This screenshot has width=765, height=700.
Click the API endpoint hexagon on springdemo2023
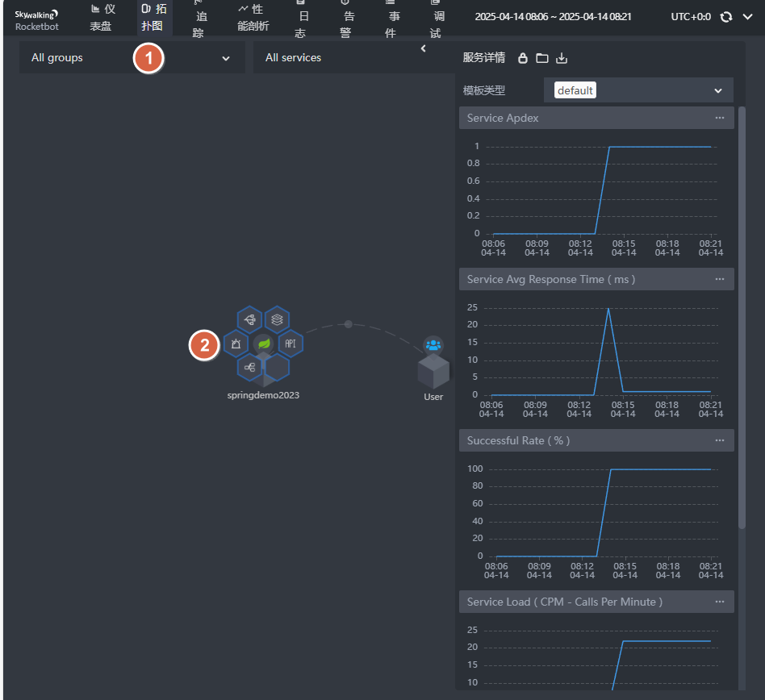pyautogui.click(x=291, y=344)
